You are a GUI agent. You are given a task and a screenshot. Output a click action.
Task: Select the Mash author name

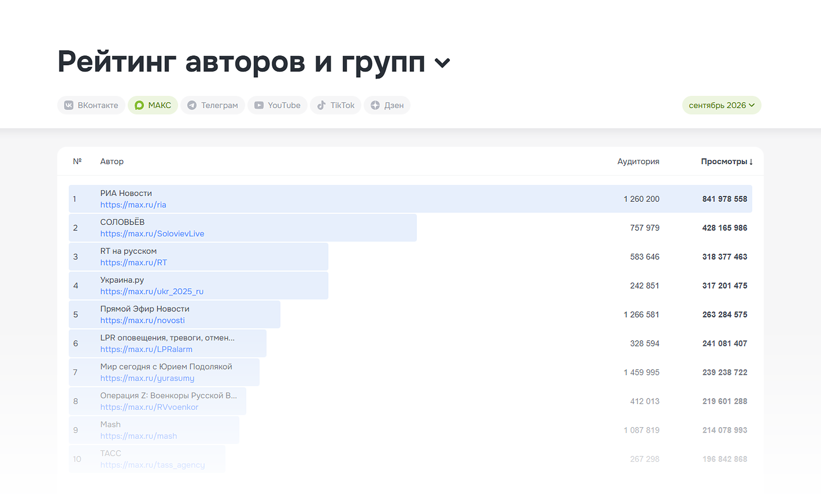(110, 425)
